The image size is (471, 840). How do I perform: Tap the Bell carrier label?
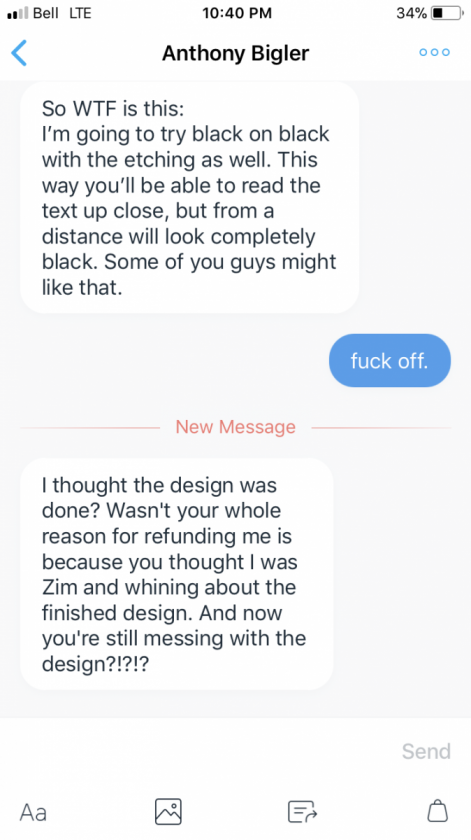tap(46, 13)
